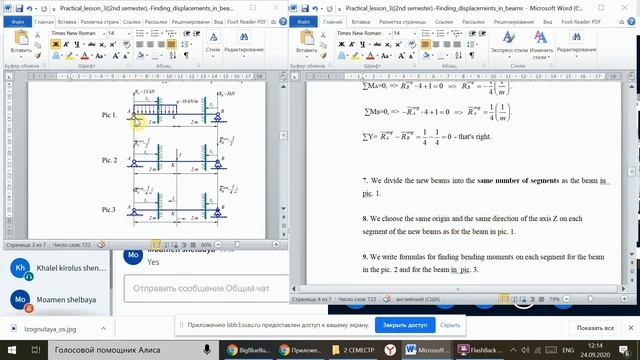Viewport: 640px width, 360px height.
Task: Toggle paragraph marks in the right Word window
Action: [471, 55]
